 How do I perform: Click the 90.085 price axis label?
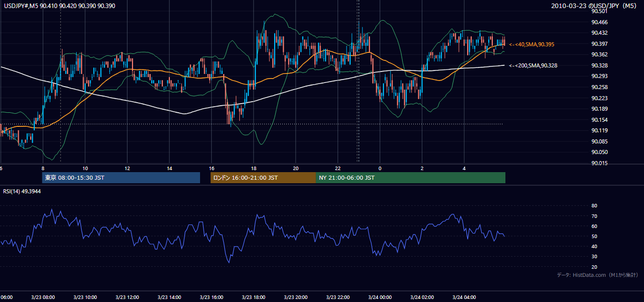pyautogui.click(x=599, y=141)
